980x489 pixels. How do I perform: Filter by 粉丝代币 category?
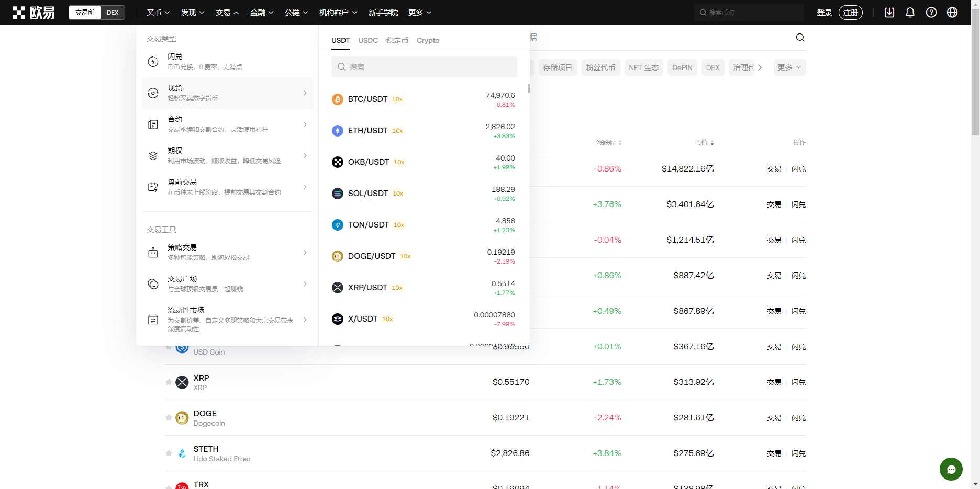600,67
